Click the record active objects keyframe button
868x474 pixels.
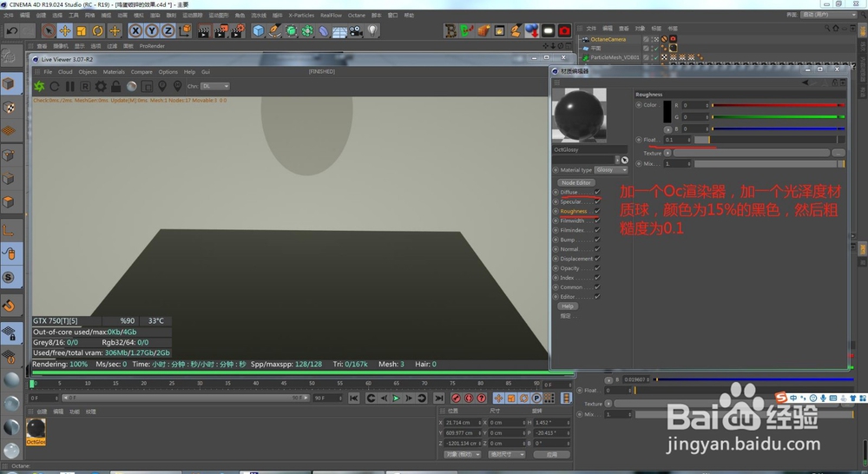pos(456,398)
